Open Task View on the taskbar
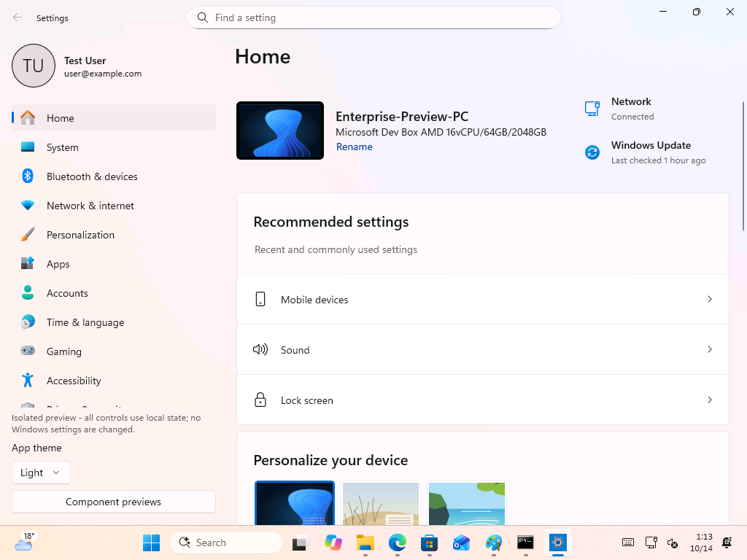 click(301, 542)
